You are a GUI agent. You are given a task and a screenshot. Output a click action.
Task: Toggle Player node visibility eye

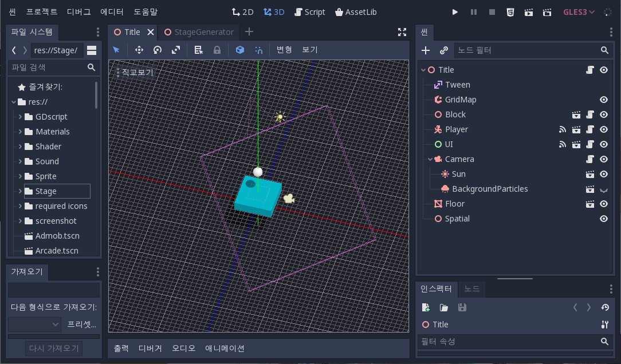point(604,129)
